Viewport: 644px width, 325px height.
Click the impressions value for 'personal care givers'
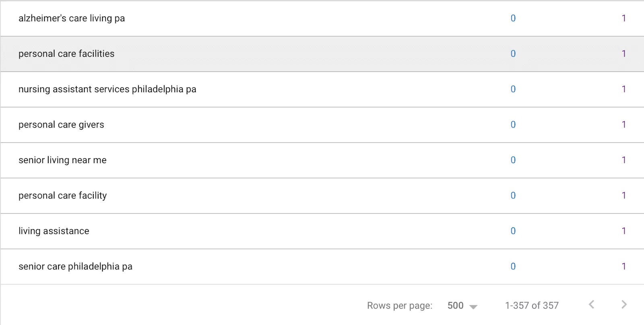623,124
